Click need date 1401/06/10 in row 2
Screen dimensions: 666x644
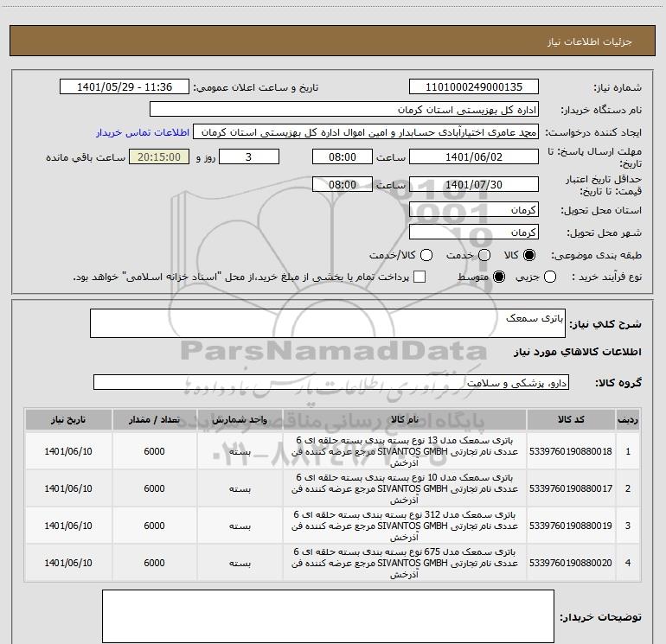pos(68,488)
